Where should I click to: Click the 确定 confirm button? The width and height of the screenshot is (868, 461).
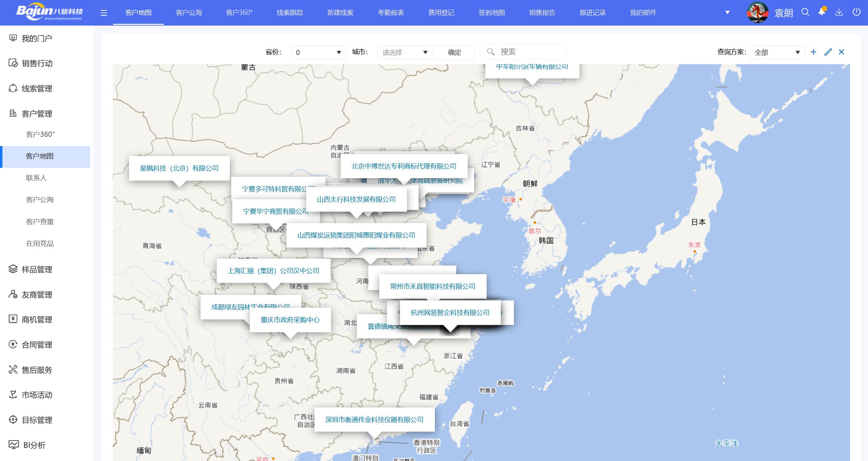point(454,52)
